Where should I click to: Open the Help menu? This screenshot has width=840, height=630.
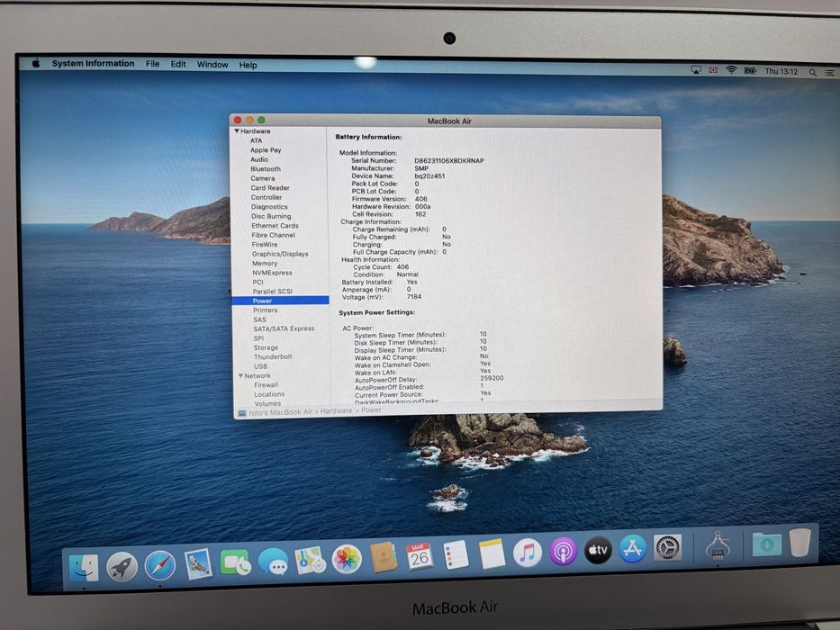pos(248,65)
